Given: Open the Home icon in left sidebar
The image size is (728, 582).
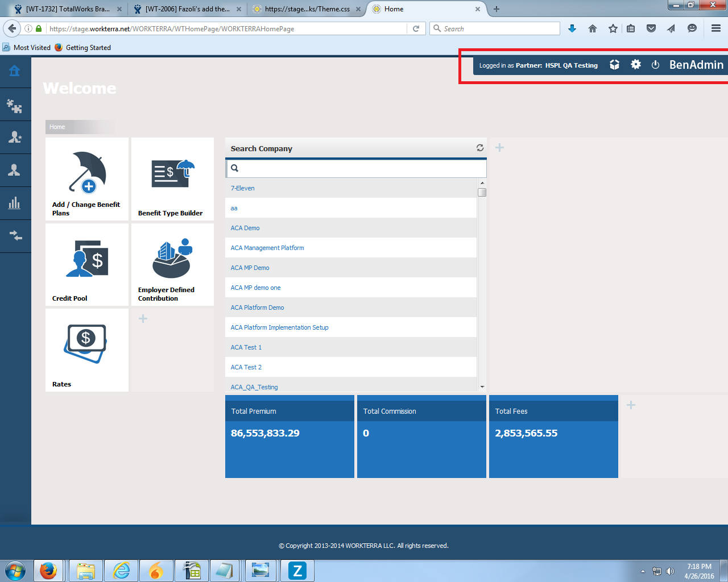Looking at the screenshot, I should 15,71.
